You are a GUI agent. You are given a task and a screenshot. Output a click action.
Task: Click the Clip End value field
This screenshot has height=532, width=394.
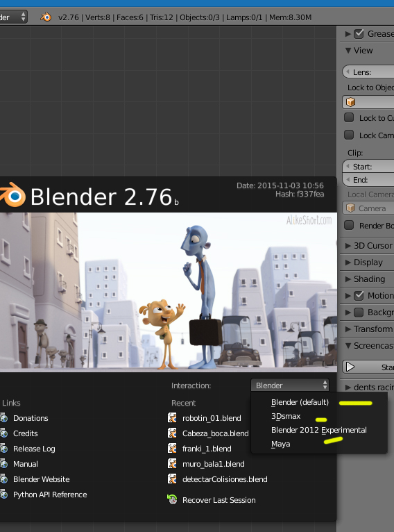pos(368,179)
